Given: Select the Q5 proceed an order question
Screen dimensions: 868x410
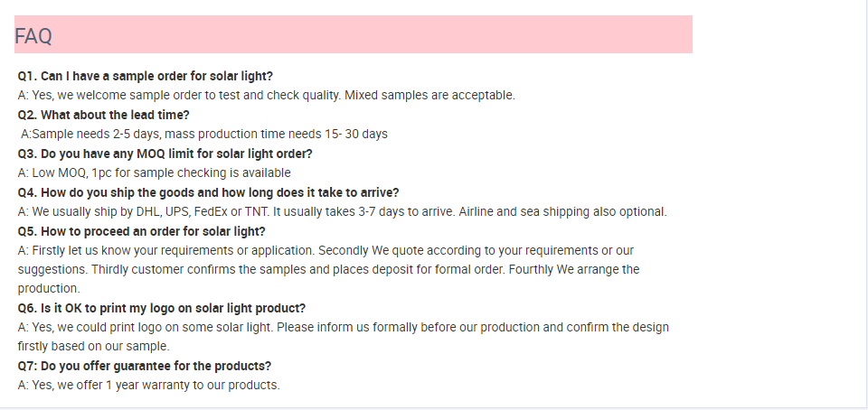Looking at the screenshot, I should point(141,231).
